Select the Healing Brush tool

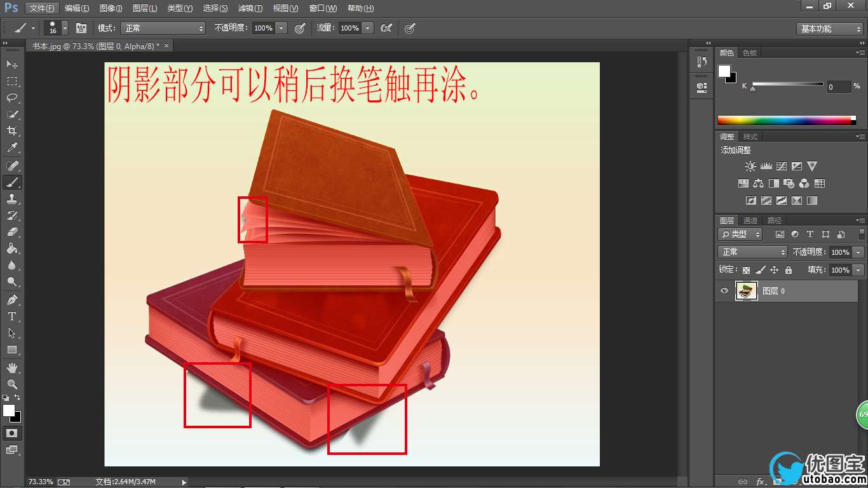tap(12, 166)
